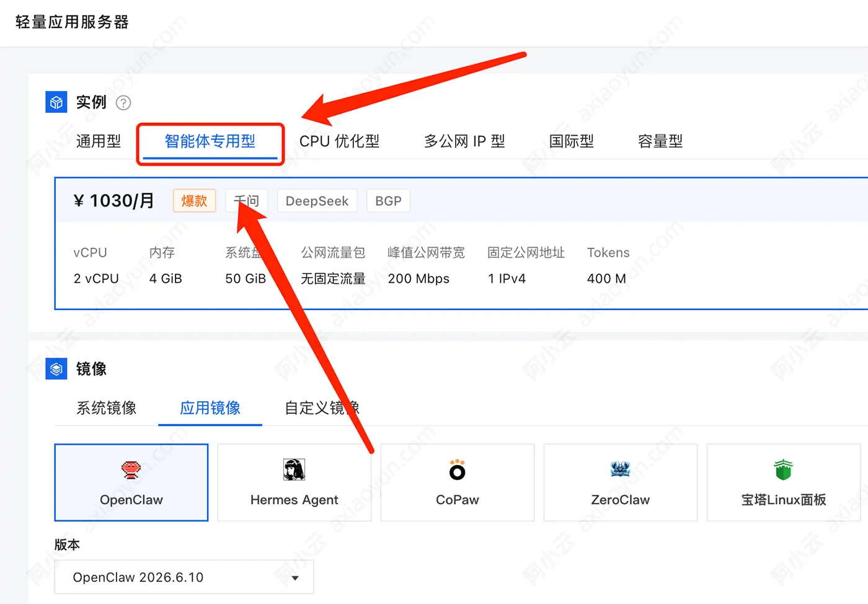Open the 系统镜像 tab
This screenshot has height=604, width=868.
pos(106,408)
